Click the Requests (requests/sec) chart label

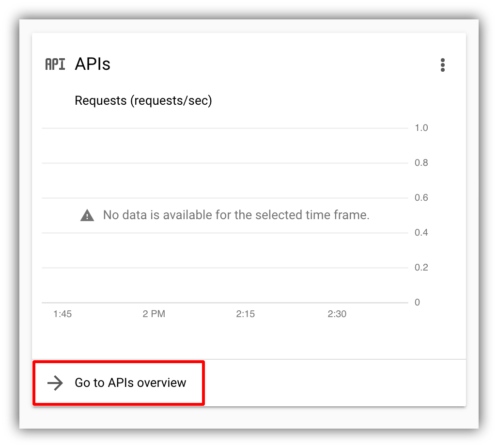click(x=143, y=100)
